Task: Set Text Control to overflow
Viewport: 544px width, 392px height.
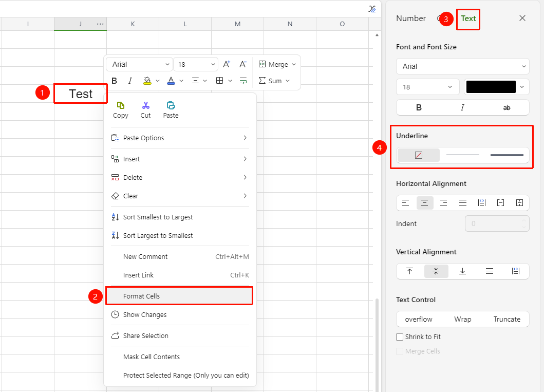Action: pos(419,319)
